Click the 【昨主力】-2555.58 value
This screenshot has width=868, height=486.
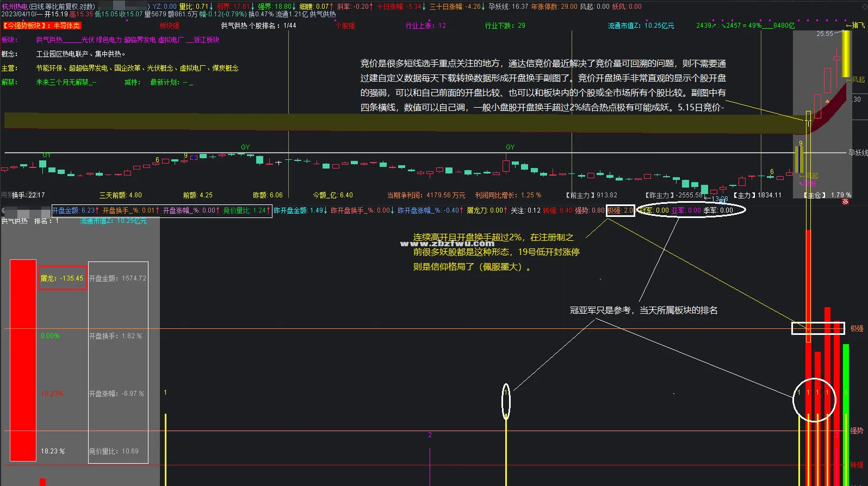click(x=673, y=195)
